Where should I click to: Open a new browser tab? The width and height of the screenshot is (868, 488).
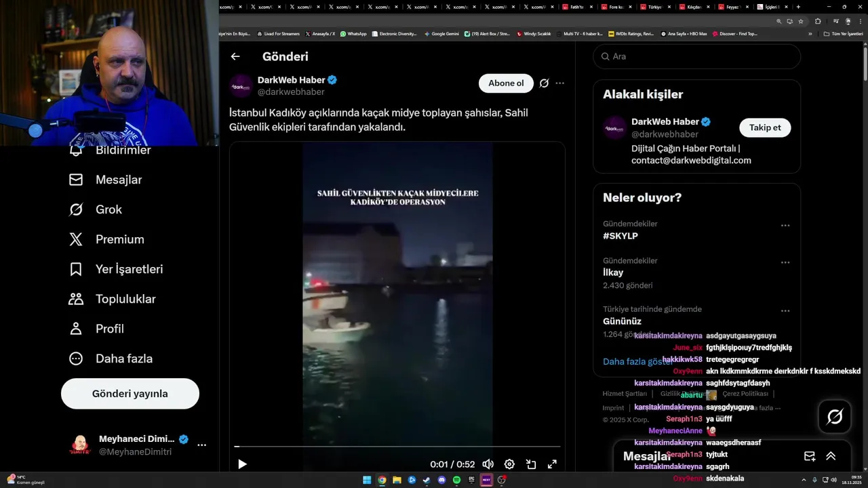coord(798,7)
